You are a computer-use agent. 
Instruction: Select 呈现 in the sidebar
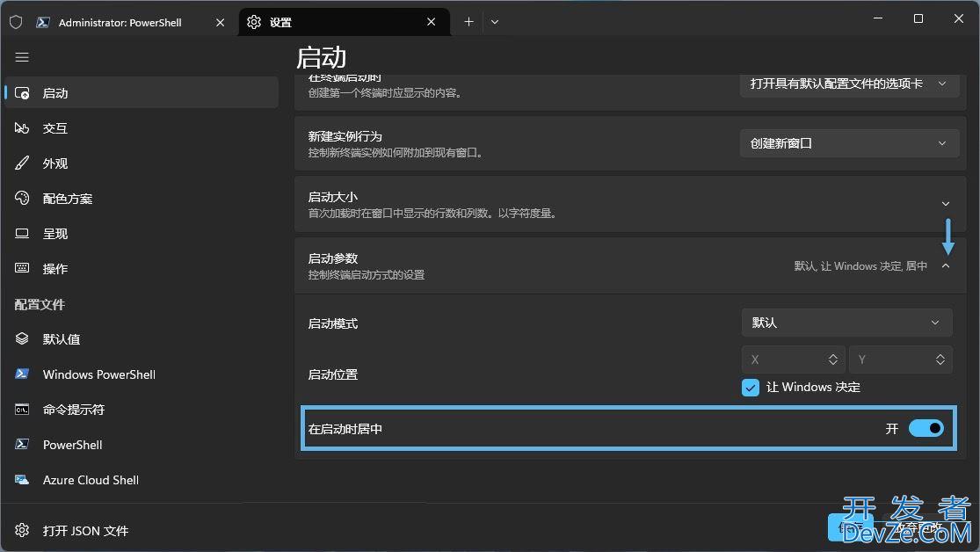142,233
